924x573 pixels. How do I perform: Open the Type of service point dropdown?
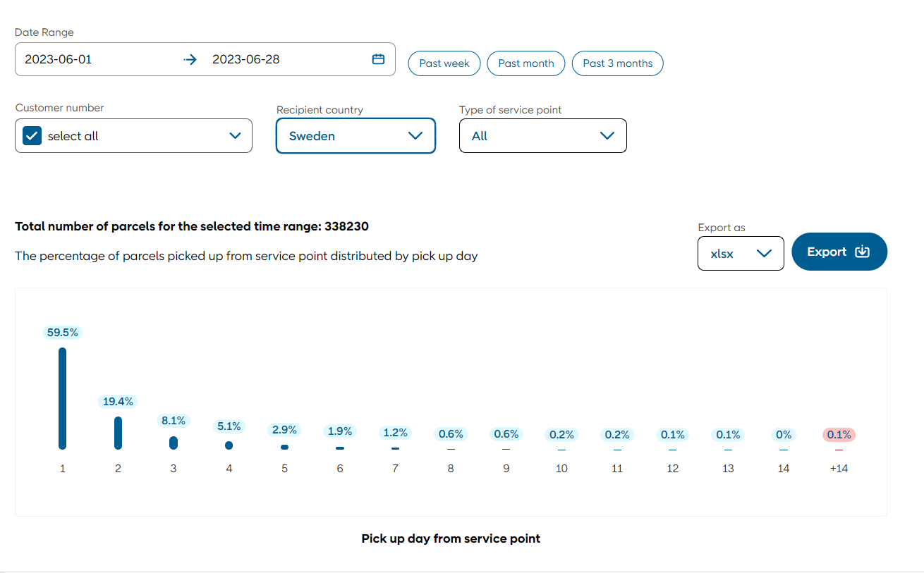click(x=542, y=136)
